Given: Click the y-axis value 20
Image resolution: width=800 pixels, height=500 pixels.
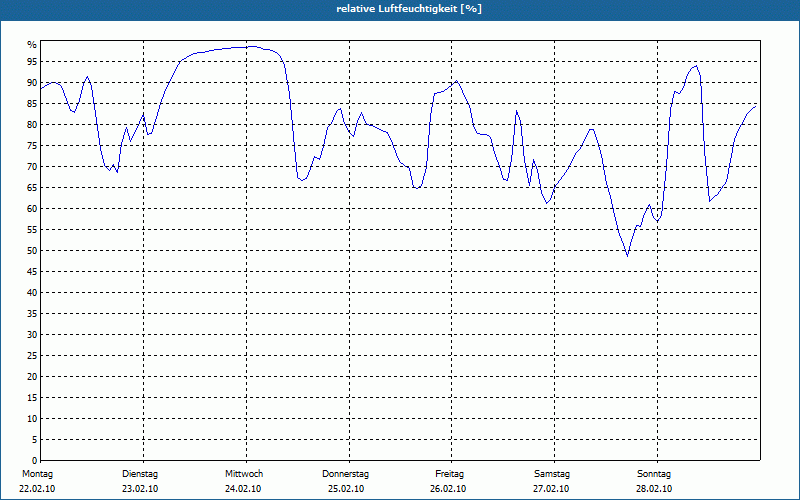Looking at the screenshot, I should click(x=32, y=377).
